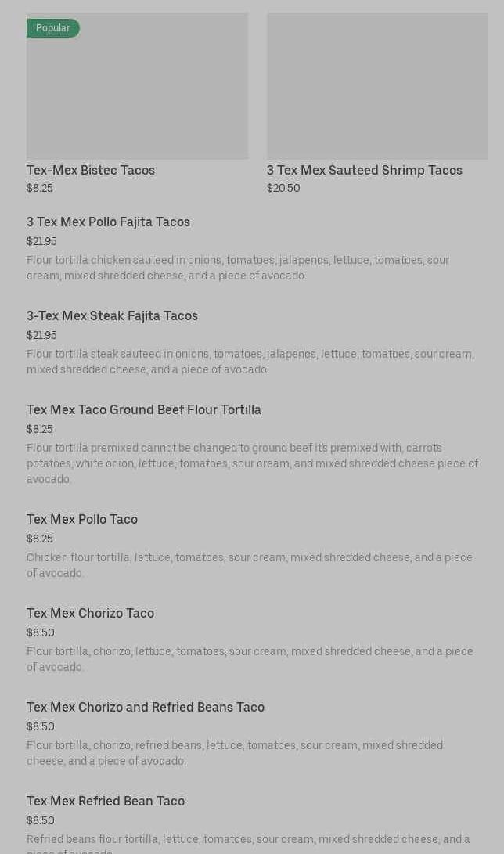The width and height of the screenshot is (504, 854).
Task: Select 3 Tex Mex Sauteed Shrimp Tacos title
Action: 364,171
